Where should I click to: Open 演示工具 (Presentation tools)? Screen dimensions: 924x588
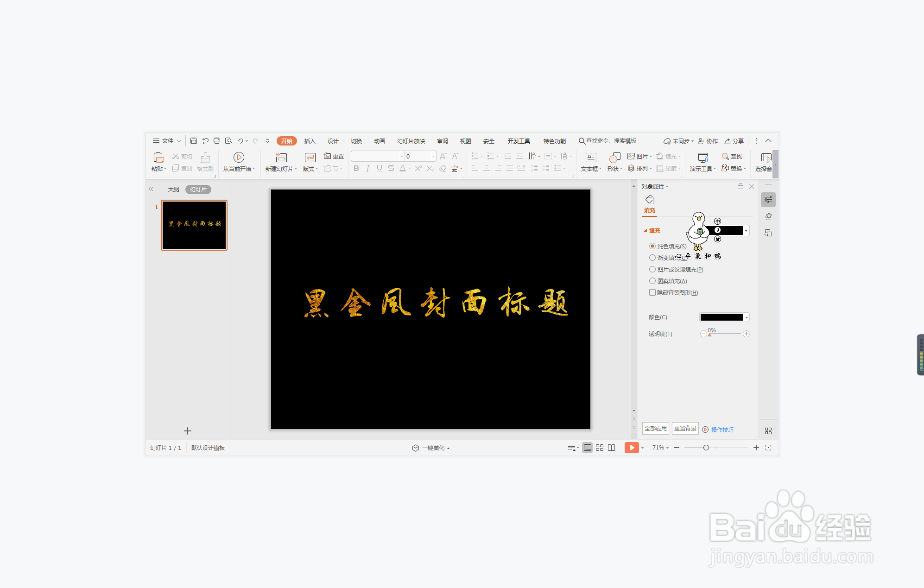click(x=702, y=162)
